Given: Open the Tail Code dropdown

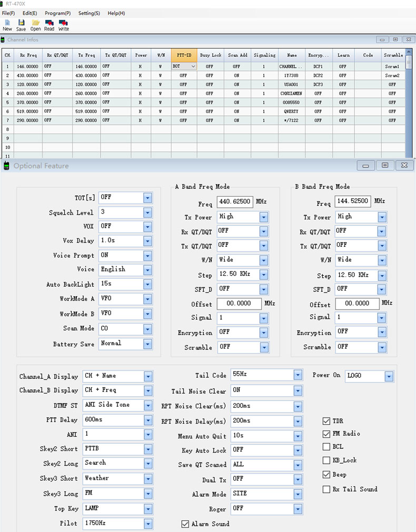Looking at the screenshot, I should coord(298,375).
